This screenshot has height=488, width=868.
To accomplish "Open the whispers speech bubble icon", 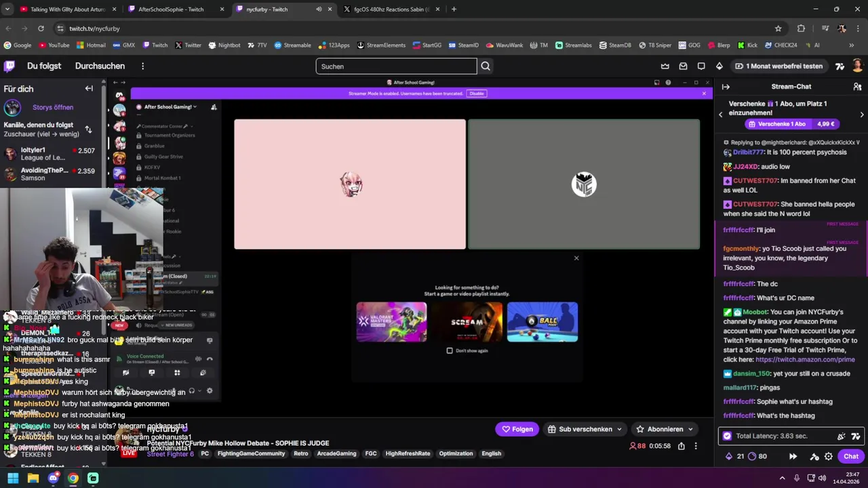I will (x=701, y=66).
